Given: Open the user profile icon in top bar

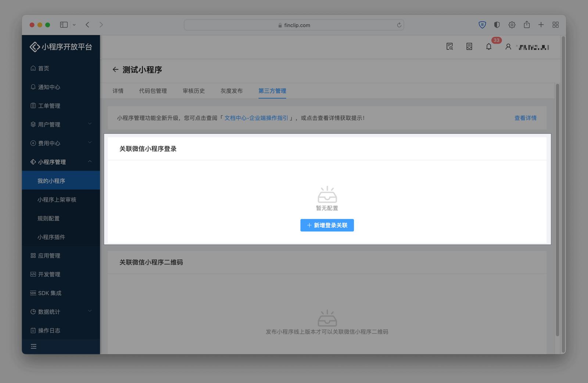Looking at the screenshot, I should coord(508,47).
